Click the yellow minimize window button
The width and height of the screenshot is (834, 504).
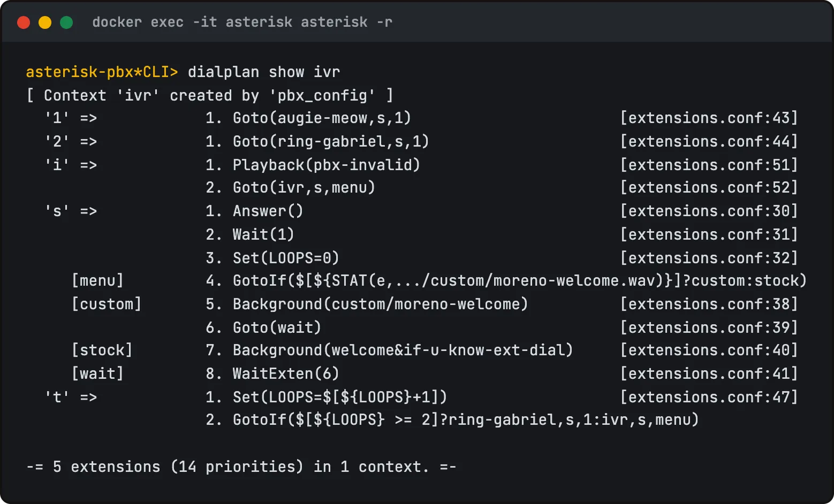(45, 22)
